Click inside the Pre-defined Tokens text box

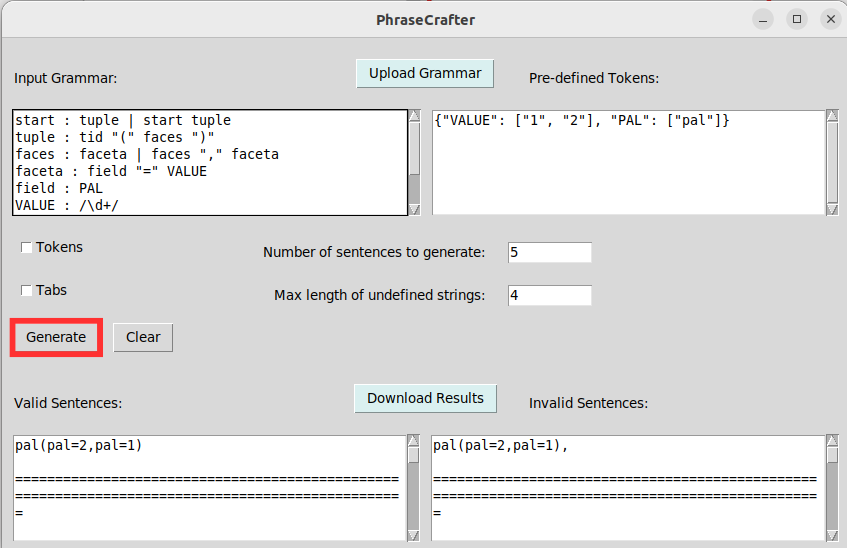pos(627,162)
